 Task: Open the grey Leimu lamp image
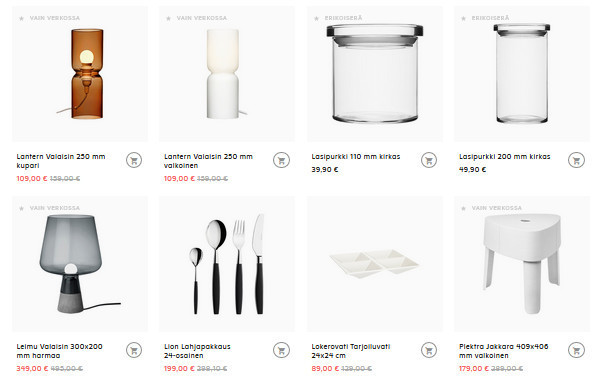pyautogui.click(x=80, y=264)
